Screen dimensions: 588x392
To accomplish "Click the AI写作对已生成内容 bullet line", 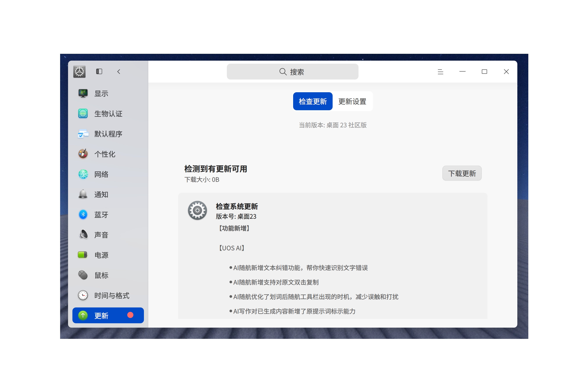I will coord(292,311).
